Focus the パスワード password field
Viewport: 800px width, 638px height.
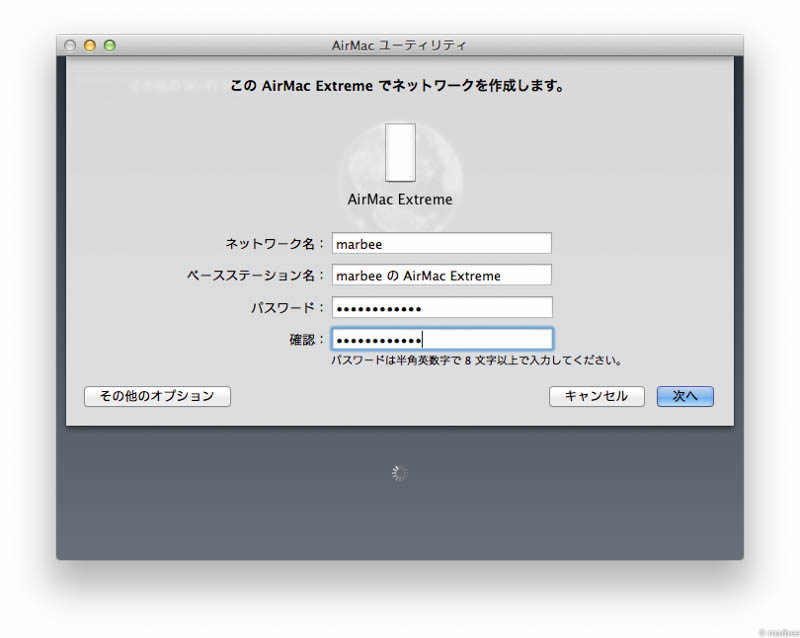[442, 307]
